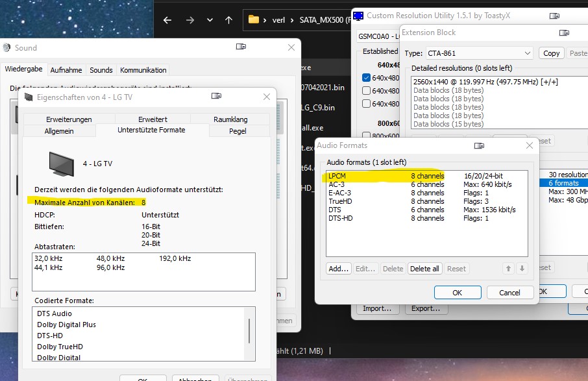Select the TrueHD audio format row
The height and width of the screenshot is (381, 588).
(427, 201)
